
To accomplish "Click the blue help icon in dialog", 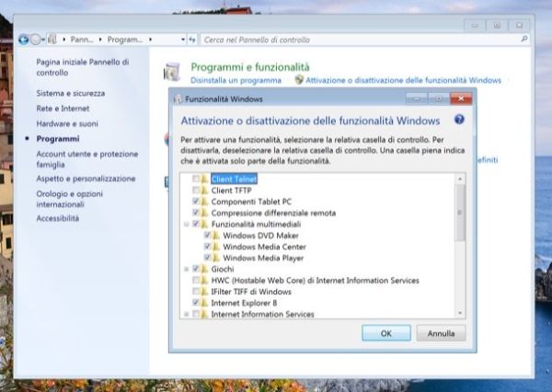I will [x=458, y=120].
